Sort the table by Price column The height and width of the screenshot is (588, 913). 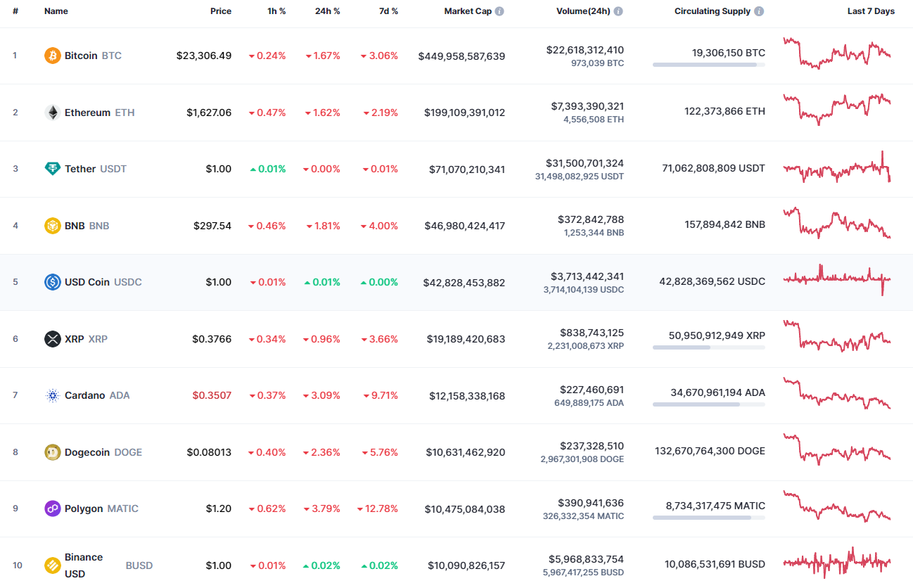click(220, 11)
